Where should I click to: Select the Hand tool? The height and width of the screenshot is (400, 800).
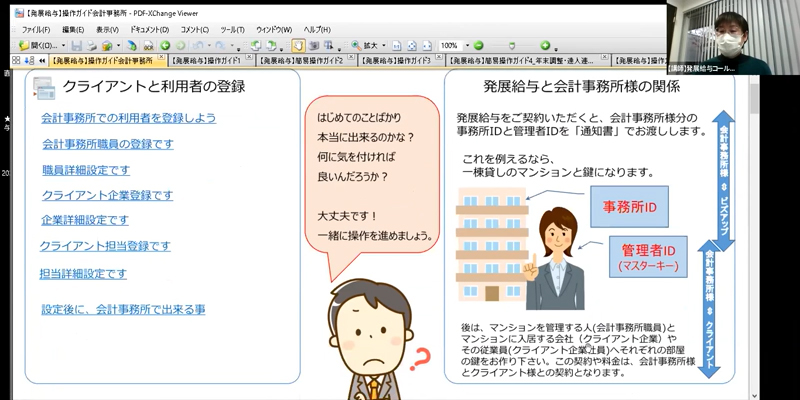(298, 45)
